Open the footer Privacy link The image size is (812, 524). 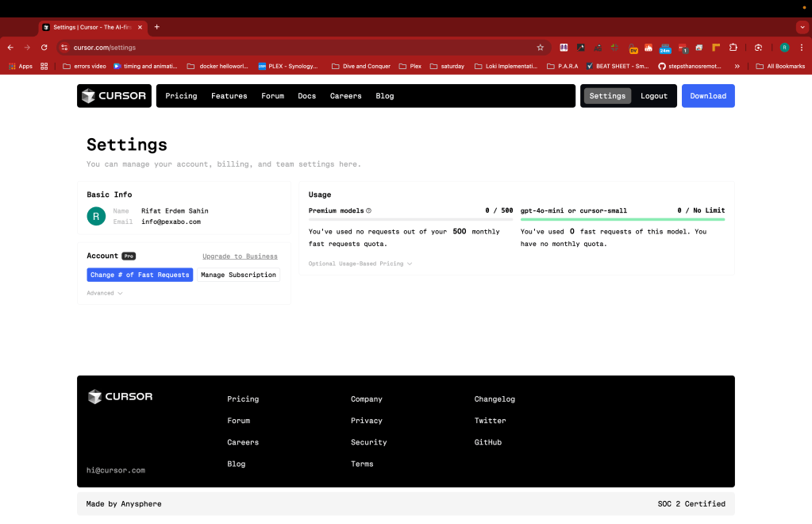click(366, 421)
